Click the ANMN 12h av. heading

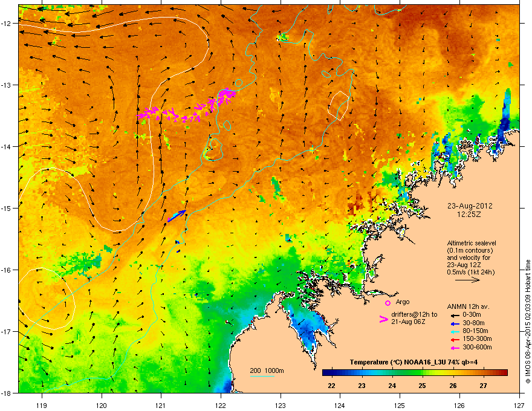click(x=468, y=306)
